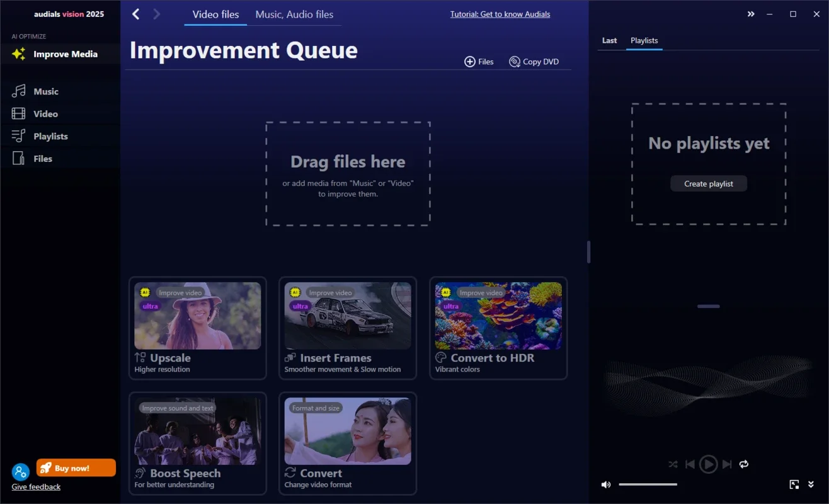Expand player options double-down chevron
Viewport: 829px width, 504px height.
pyautogui.click(x=811, y=484)
